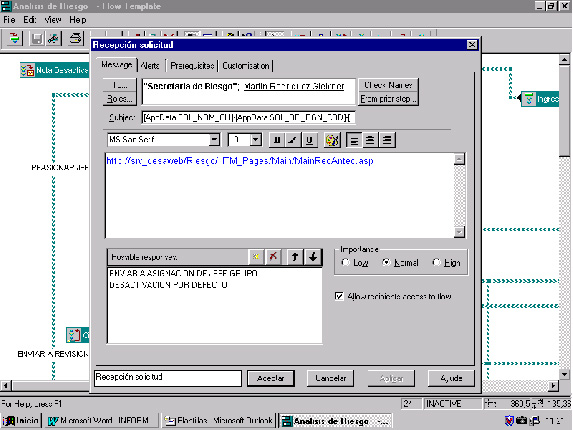Viewport: 573px width, 430px height.
Task: Move the selected response down
Action: 313,257
